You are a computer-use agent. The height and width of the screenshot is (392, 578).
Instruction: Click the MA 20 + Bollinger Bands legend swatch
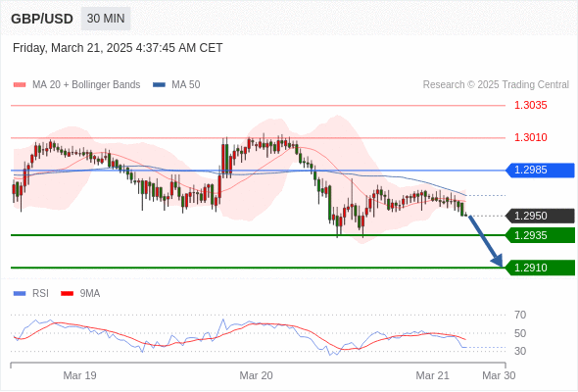pos(20,85)
